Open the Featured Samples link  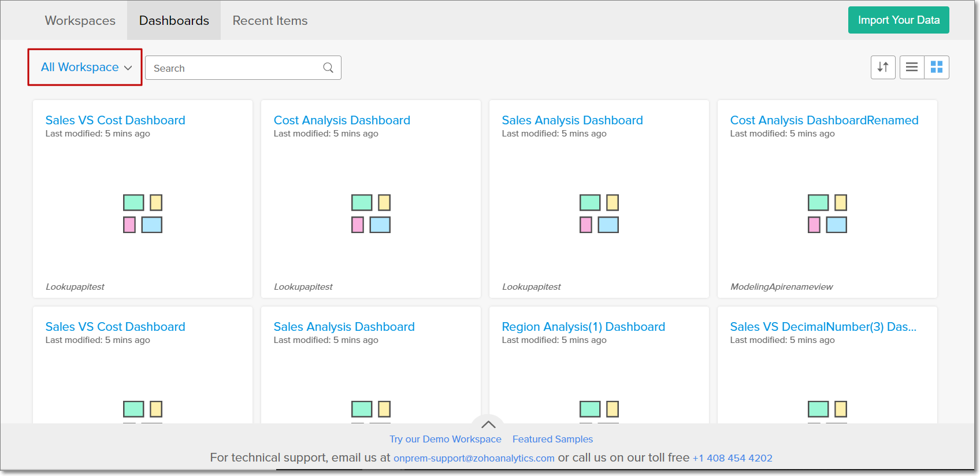(x=552, y=439)
